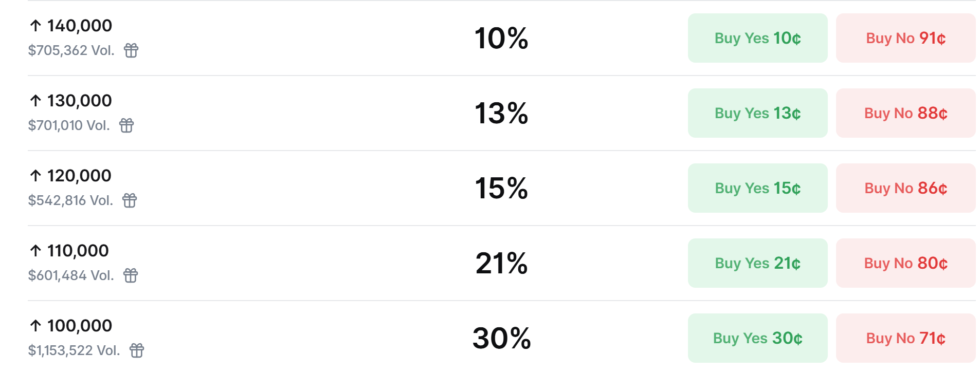Image resolution: width=980 pixels, height=372 pixels.
Task: Buy No at 88¢ for 130,000
Action: 905,113
